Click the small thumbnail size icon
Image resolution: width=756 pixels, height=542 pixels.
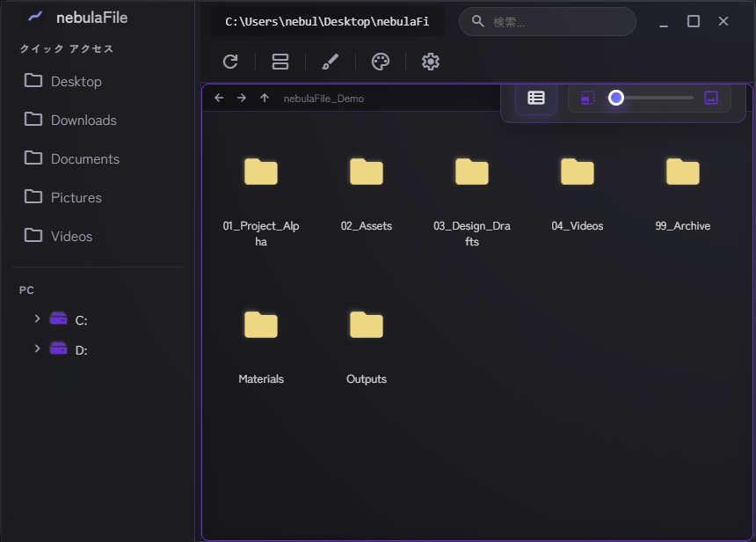point(588,98)
